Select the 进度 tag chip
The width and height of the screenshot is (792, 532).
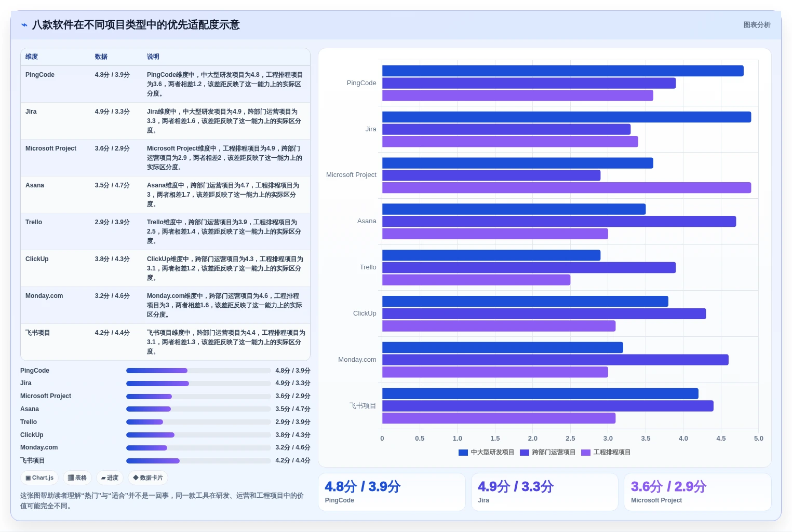click(110, 478)
